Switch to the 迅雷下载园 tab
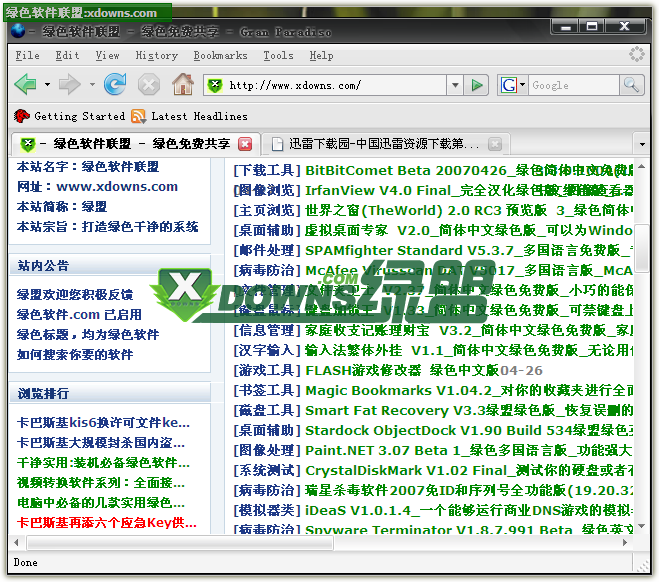This screenshot has height=582, width=659. click(x=386, y=144)
